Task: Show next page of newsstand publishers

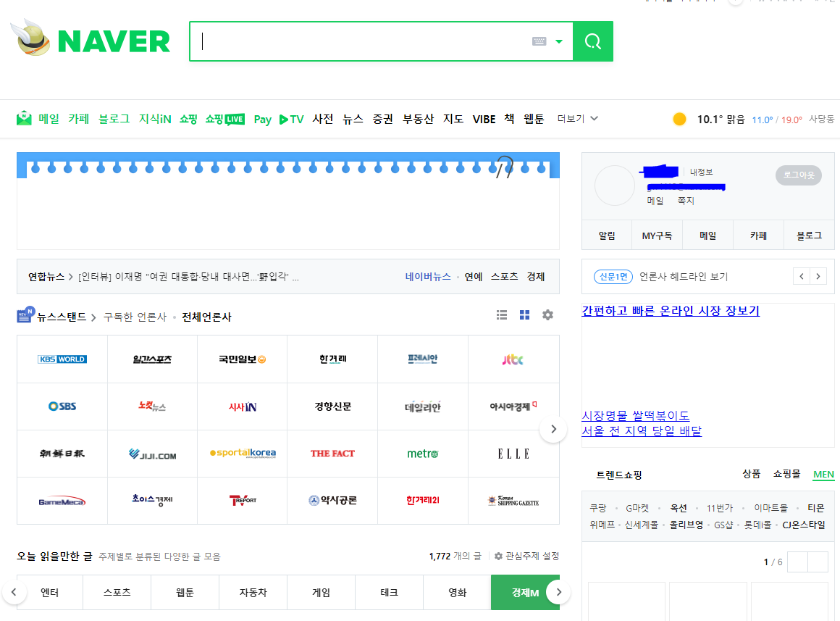Action: (x=553, y=429)
